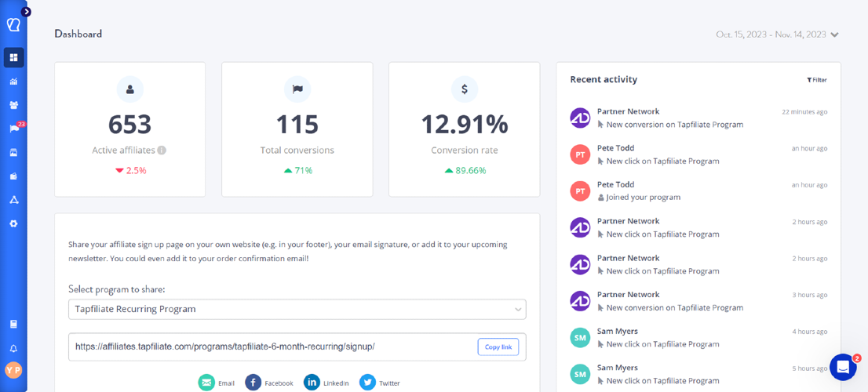Open the reports chart icon in sidebar
This screenshot has width=868, height=392.
tap(14, 82)
